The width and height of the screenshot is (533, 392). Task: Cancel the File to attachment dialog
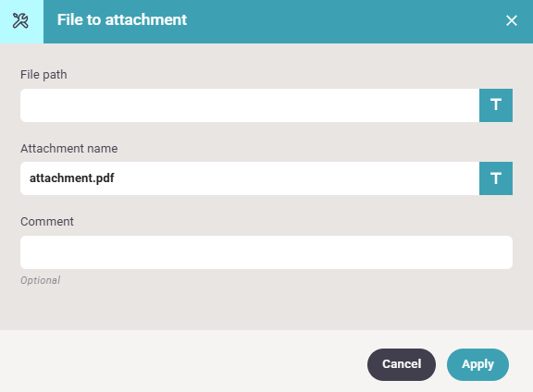coord(402,364)
